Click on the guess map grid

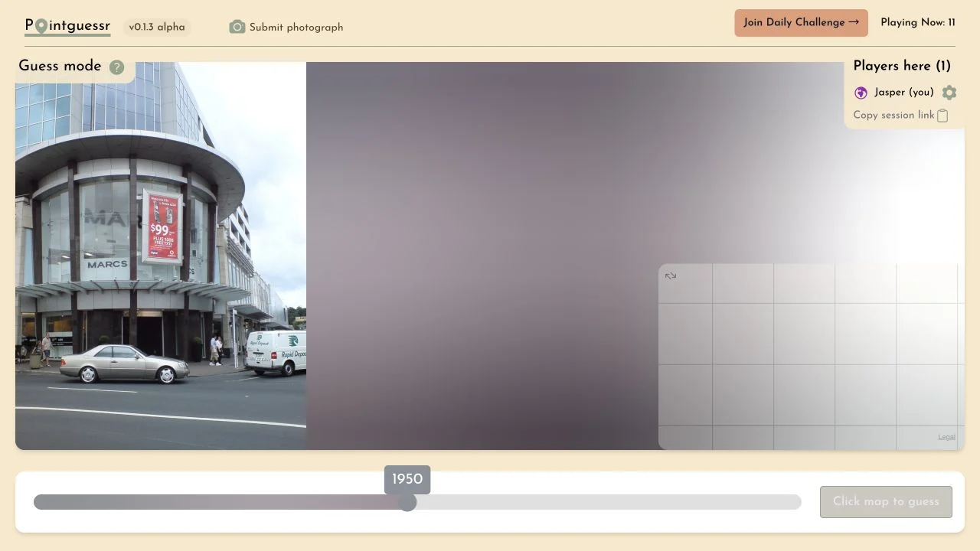(x=812, y=357)
